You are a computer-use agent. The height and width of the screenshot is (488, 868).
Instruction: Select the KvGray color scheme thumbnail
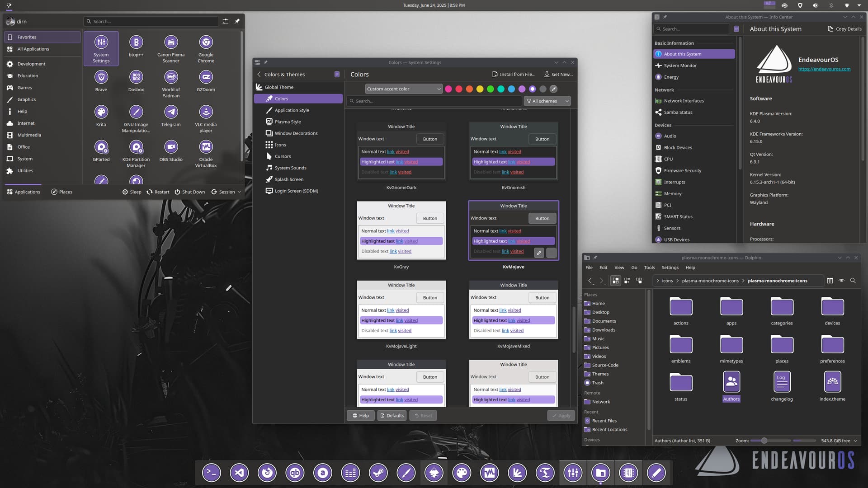pos(401,230)
